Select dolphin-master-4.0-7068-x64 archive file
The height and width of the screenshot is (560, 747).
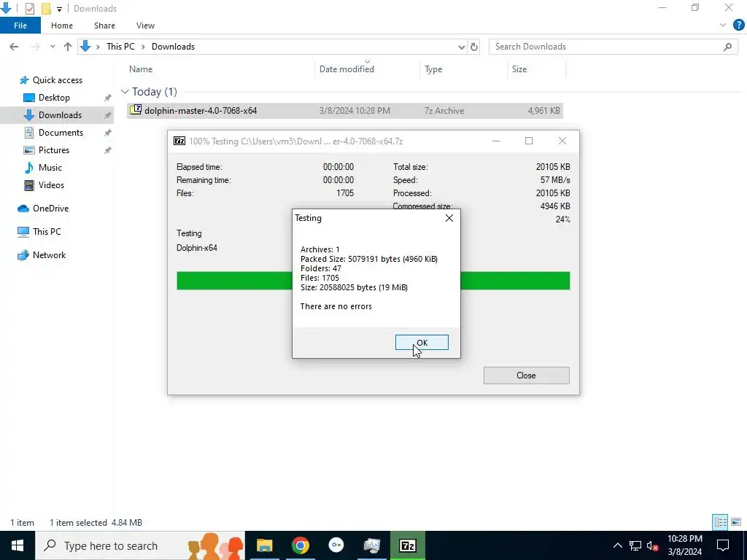(345, 111)
